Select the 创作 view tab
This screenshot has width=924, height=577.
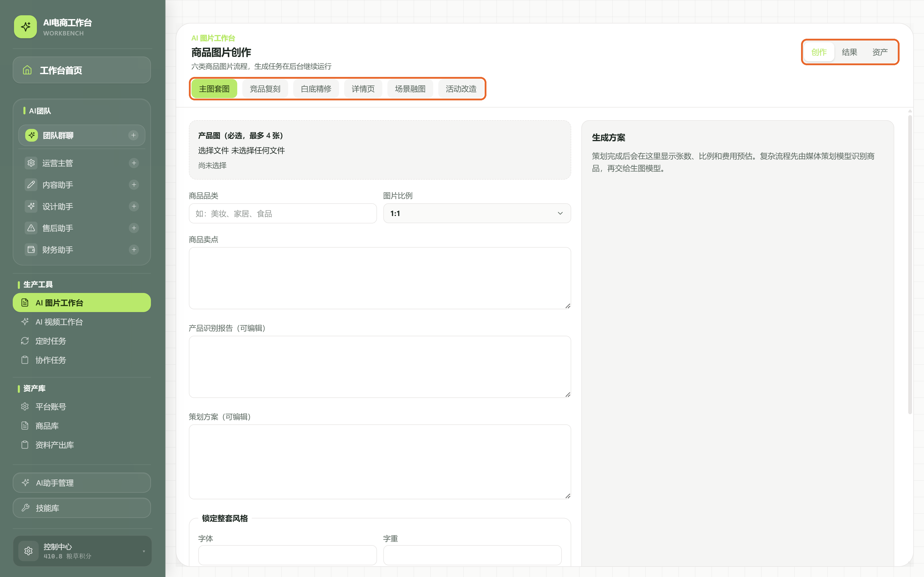(x=819, y=52)
